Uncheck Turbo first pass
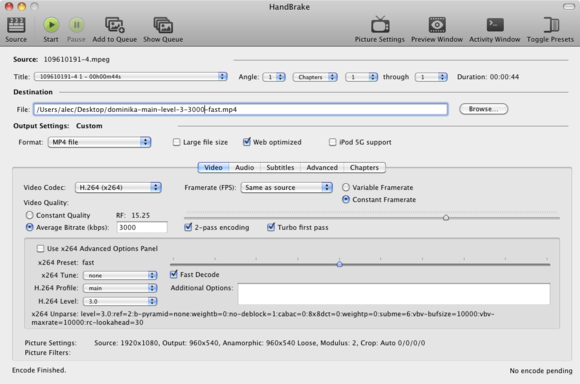Viewport: 580px width, 384px height. coord(271,227)
